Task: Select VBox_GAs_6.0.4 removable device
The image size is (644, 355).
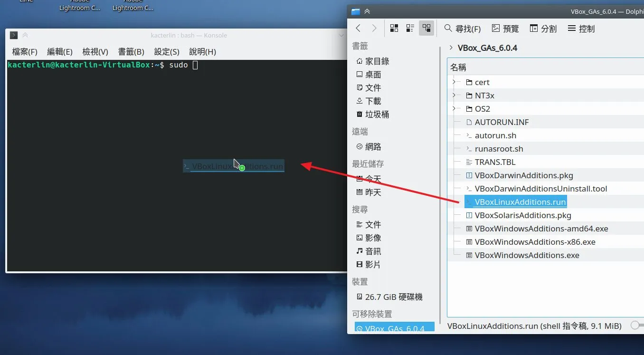Action: (x=394, y=328)
